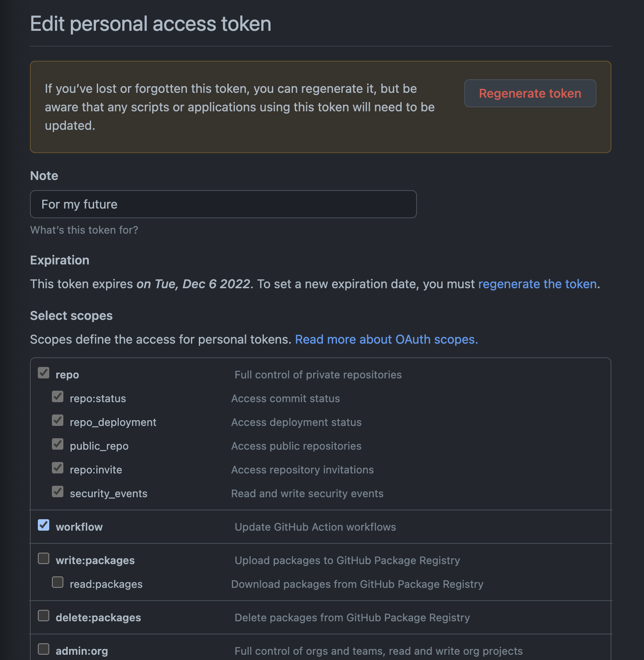Uncheck the public_repo checkbox
644x660 pixels.
(58, 444)
